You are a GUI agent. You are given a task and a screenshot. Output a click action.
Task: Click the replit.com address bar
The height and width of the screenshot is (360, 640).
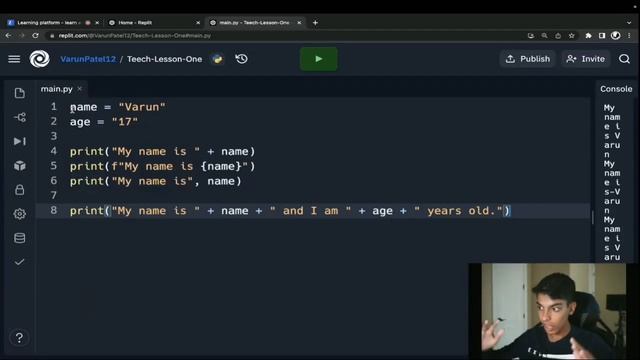(286, 36)
